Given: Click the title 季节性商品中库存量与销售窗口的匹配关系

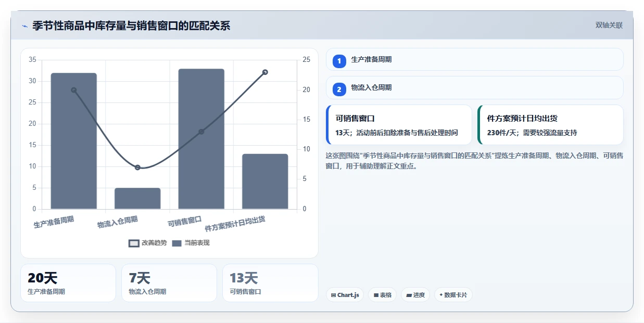Looking at the screenshot, I should coord(131,25).
